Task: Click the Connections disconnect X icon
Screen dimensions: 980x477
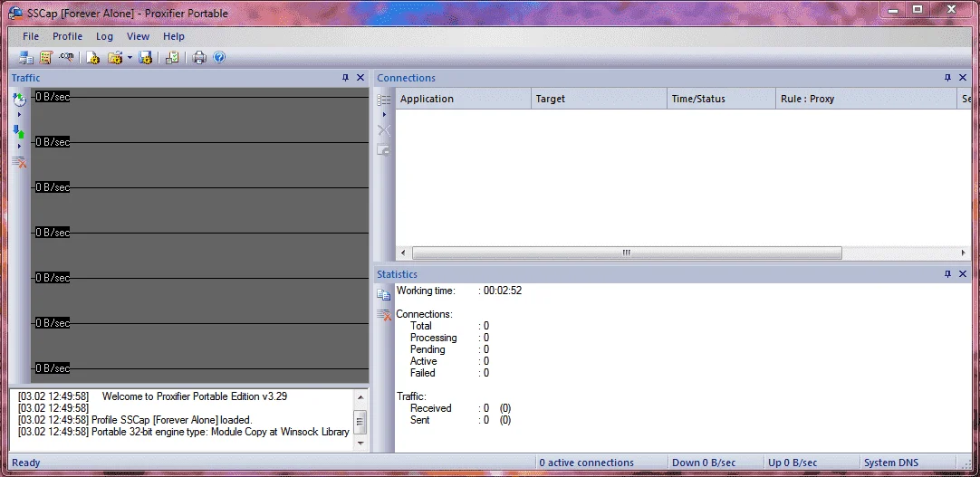Action: [x=384, y=130]
